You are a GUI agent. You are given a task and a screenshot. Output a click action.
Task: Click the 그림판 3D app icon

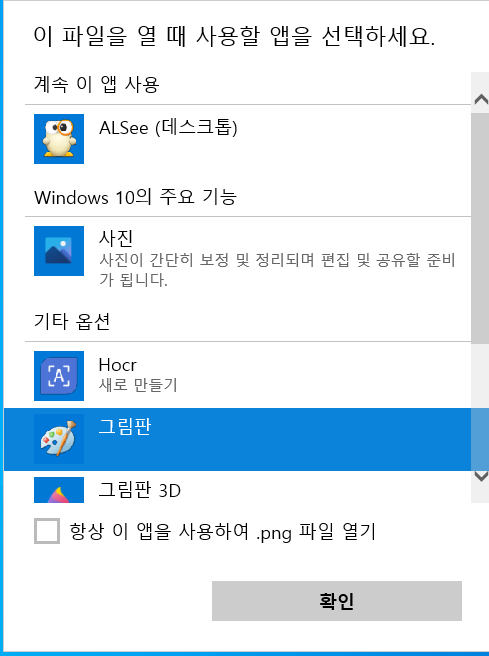click(59, 489)
